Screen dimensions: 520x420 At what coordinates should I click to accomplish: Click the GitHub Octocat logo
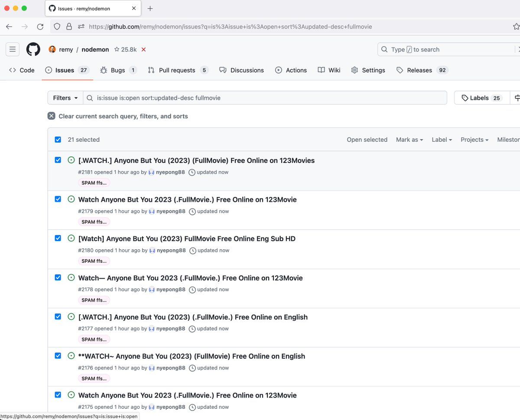[x=33, y=49]
